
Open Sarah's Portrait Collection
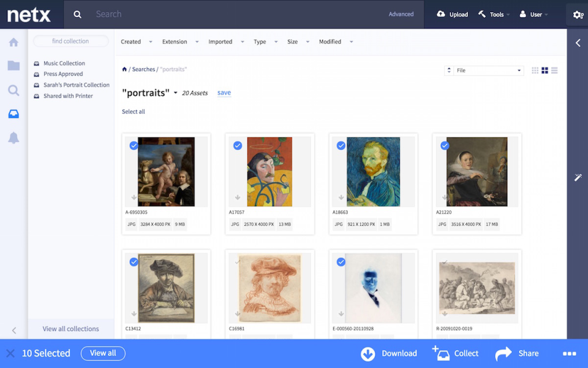tap(77, 85)
